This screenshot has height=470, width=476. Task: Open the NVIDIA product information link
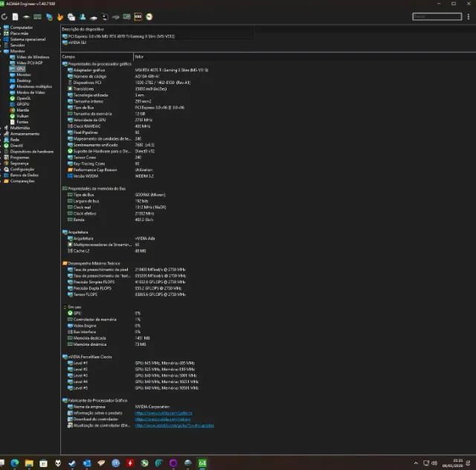click(164, 413)
